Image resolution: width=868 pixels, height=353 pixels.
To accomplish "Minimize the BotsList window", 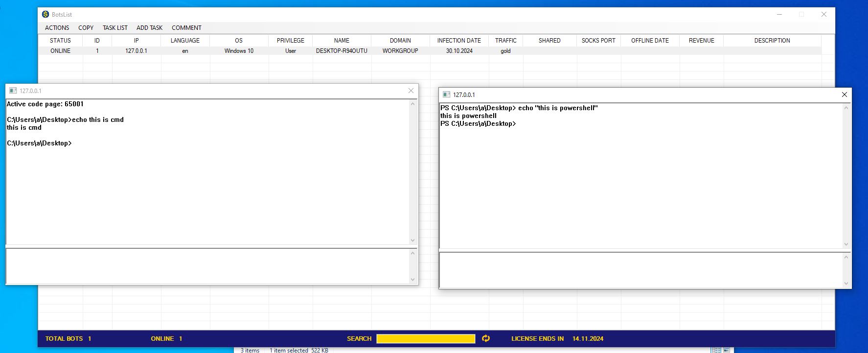I will pyautogui.click(x=779, y=14).
